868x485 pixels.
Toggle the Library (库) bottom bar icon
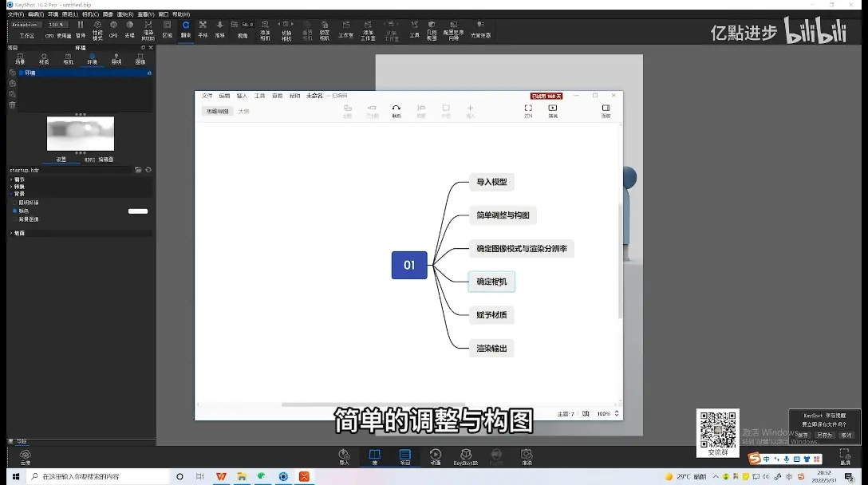click(375, 457)
